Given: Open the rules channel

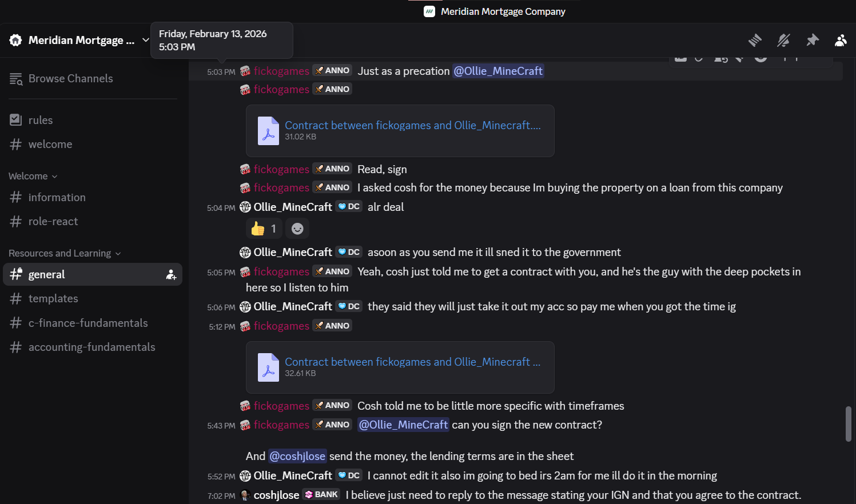Looking at the screenshot, I should [41, 121].
